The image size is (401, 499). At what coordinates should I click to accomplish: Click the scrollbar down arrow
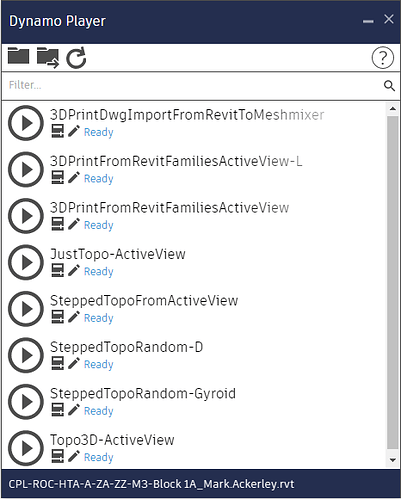click(393, 460)
